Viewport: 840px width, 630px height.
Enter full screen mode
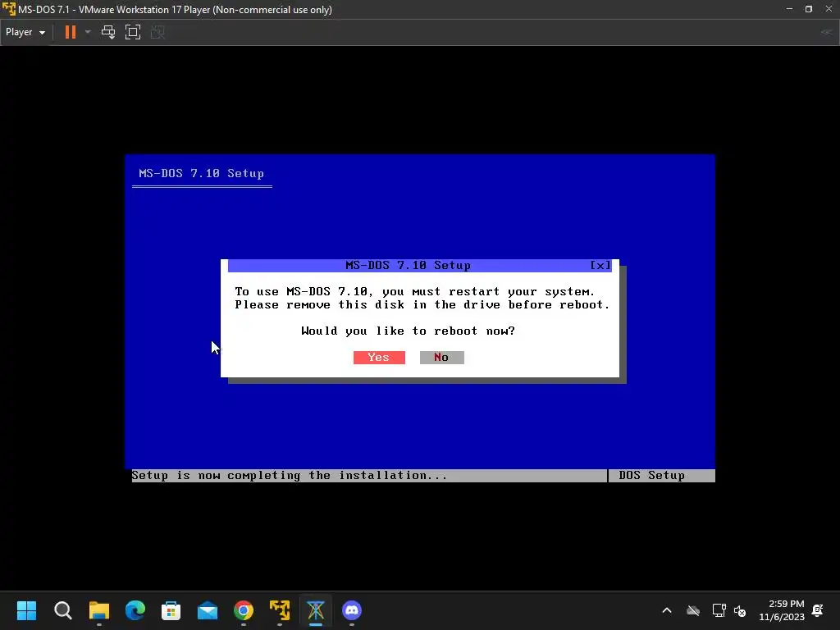[x=133, y=32]
